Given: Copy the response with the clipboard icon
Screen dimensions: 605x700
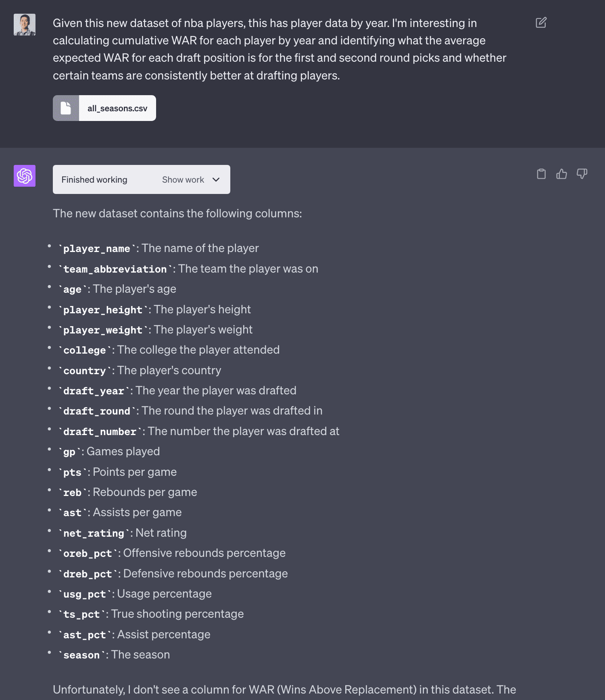Looking at the screenshot, I should (x=541, y=174).
